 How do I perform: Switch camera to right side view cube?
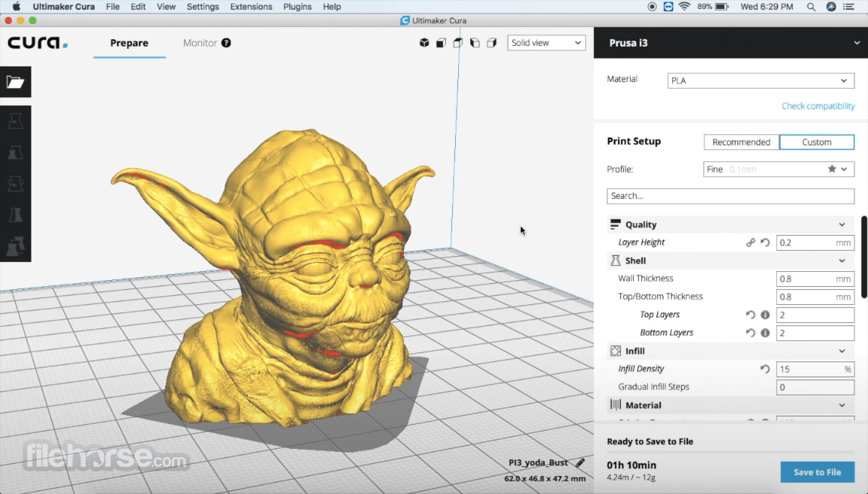coord(491,43)
